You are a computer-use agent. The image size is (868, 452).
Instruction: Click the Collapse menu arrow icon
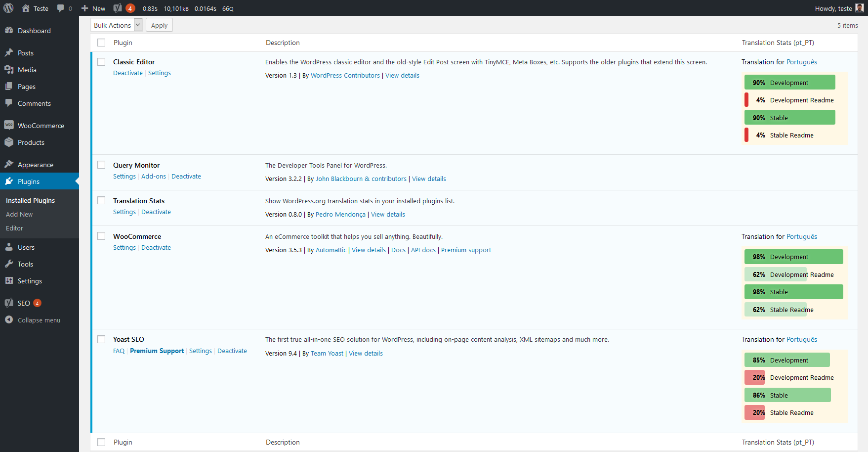[x=9, y=319]
